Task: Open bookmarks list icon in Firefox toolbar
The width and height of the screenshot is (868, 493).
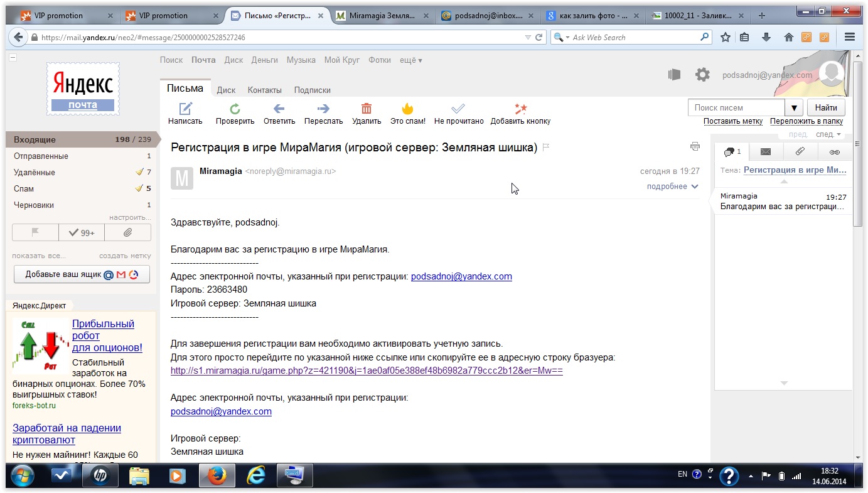Action: (x=745, y=37)
